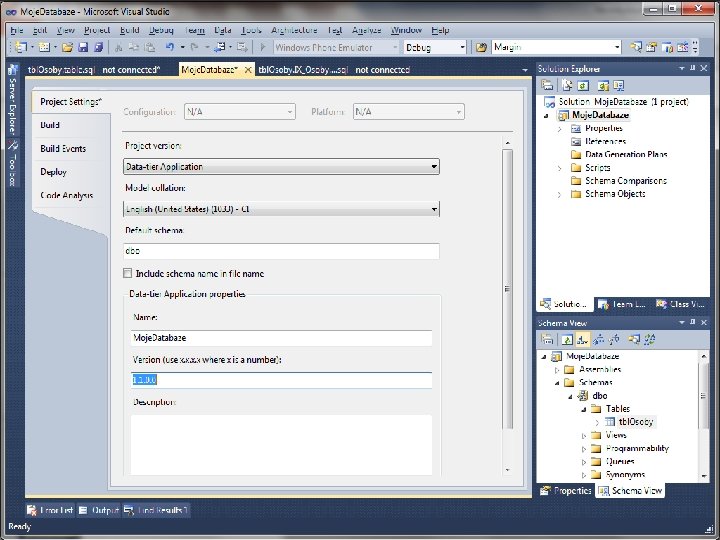Click the project settings vertical scrollbar thumb
The width and height of the screenshot is (720, 540).
pos(507,289)
